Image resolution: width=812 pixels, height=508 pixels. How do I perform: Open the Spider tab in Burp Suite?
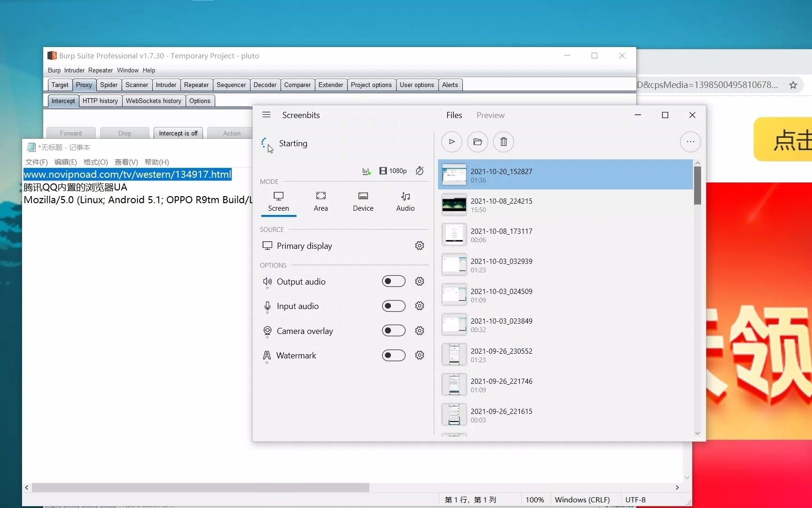coord(109,85)
